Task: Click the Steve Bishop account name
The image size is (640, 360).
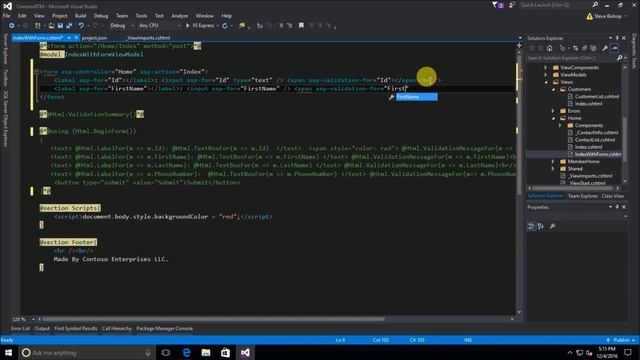Action: (x=607, y=16)
